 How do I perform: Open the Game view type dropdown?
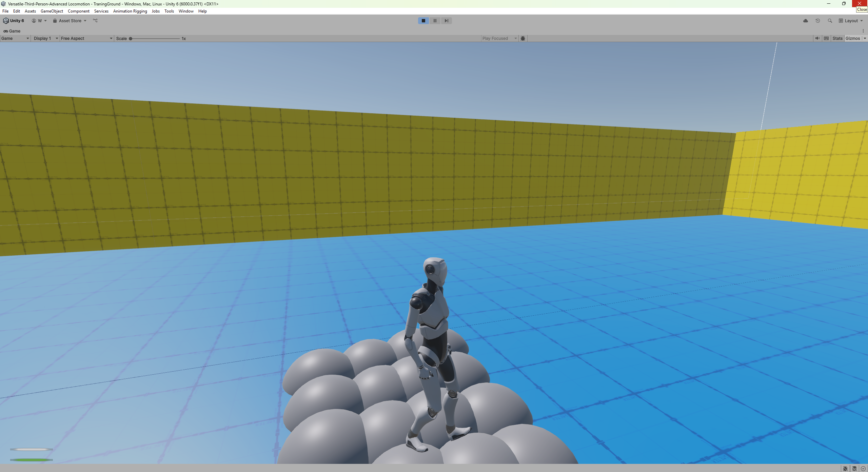pyautogui.click(x=15, y=38)
